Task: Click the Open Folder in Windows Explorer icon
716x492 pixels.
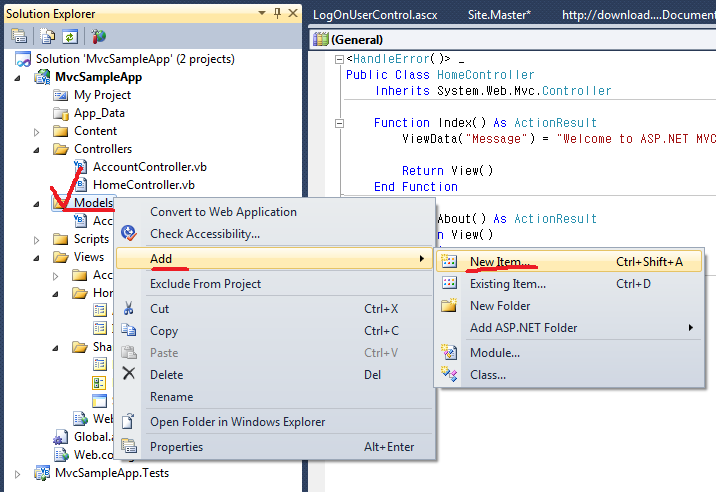Action: (128, 421)
